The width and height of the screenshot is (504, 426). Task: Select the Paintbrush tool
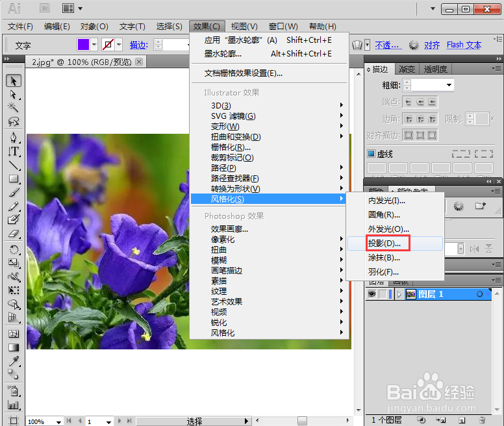[x=14, y=192]
